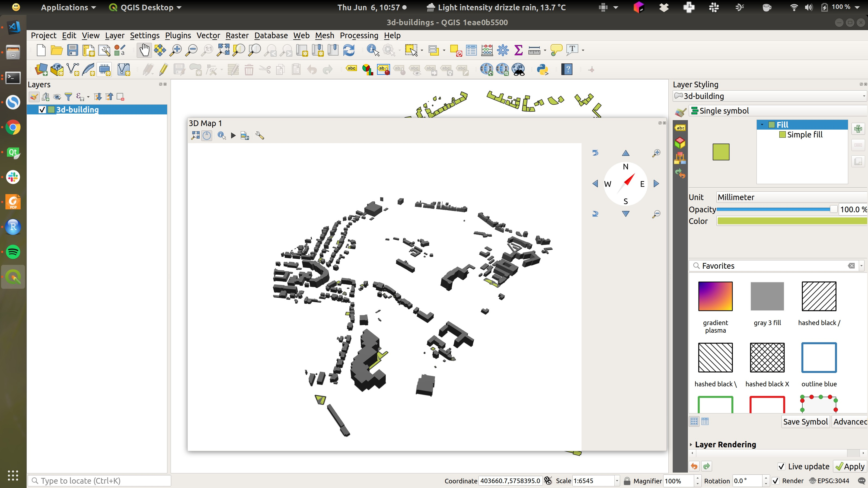Click the Apply button
The width and height of the screenshot is (868, 488).
point(850,467)
